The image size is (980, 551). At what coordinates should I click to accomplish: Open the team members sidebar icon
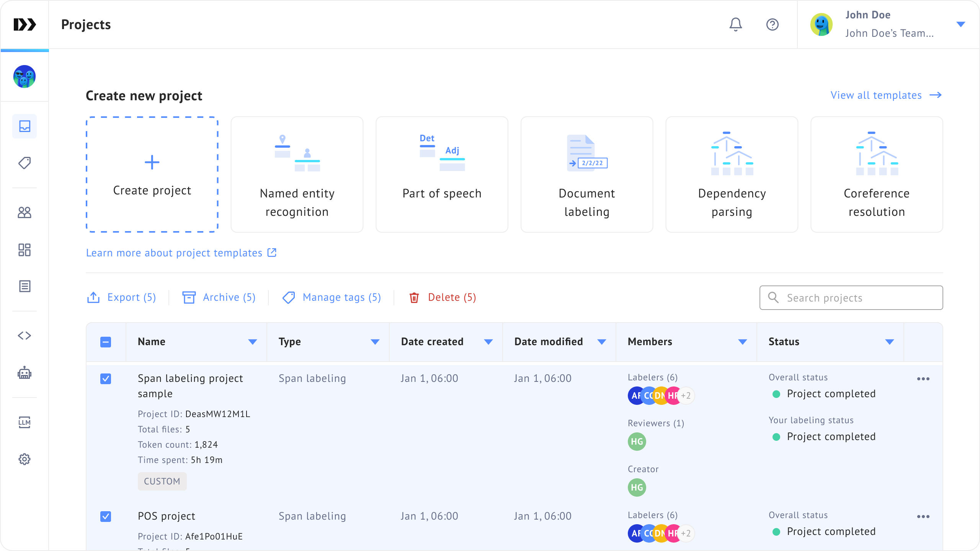click(24, 212)
